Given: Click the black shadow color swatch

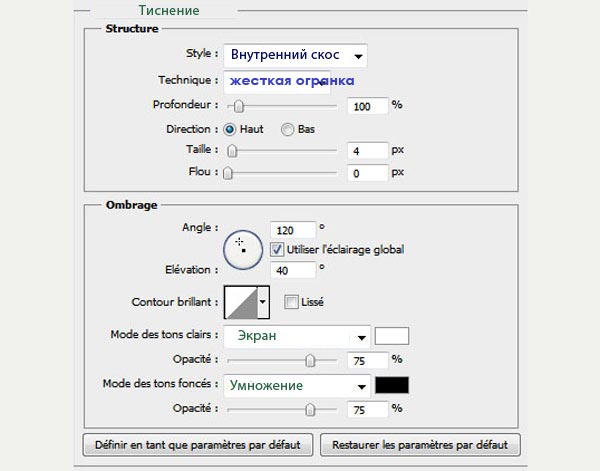Looking at the screenshot, I should [392, 385].
